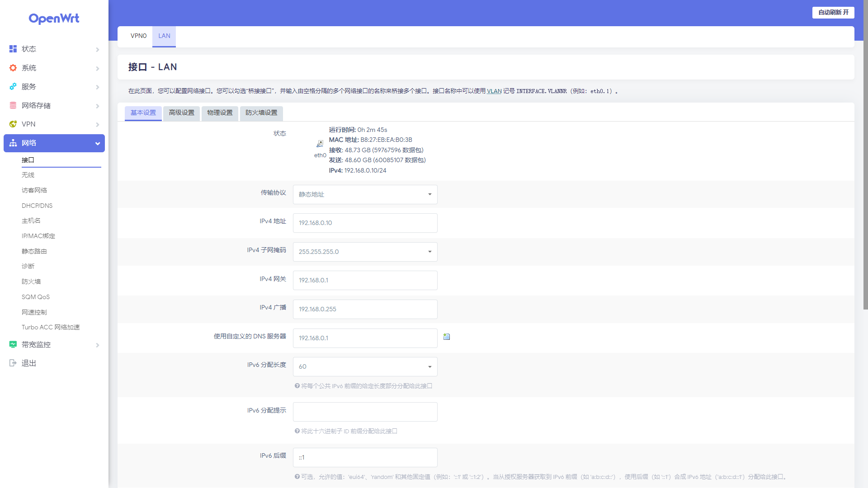Viewport: 868px width, 488px height.
Task: Expand the VPN menu chevron
Action: tap(97, 124)
